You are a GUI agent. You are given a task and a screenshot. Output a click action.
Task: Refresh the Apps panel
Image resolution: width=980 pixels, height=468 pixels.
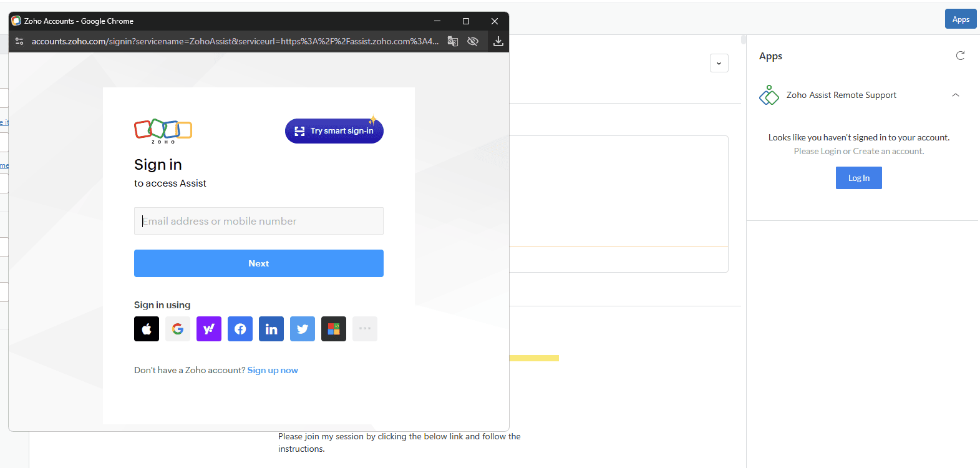pos(960,56)
